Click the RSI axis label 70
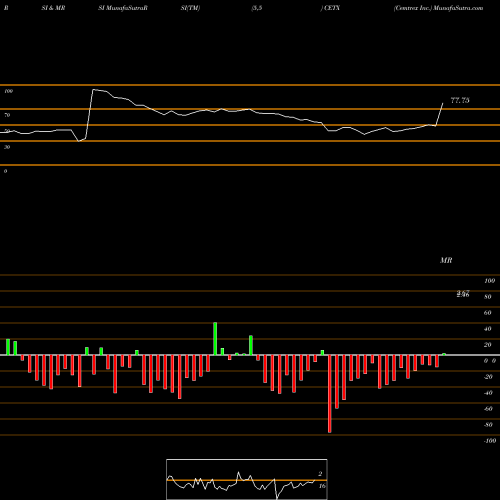The width and height of the screenshot is (500, 500). point(7,115)
